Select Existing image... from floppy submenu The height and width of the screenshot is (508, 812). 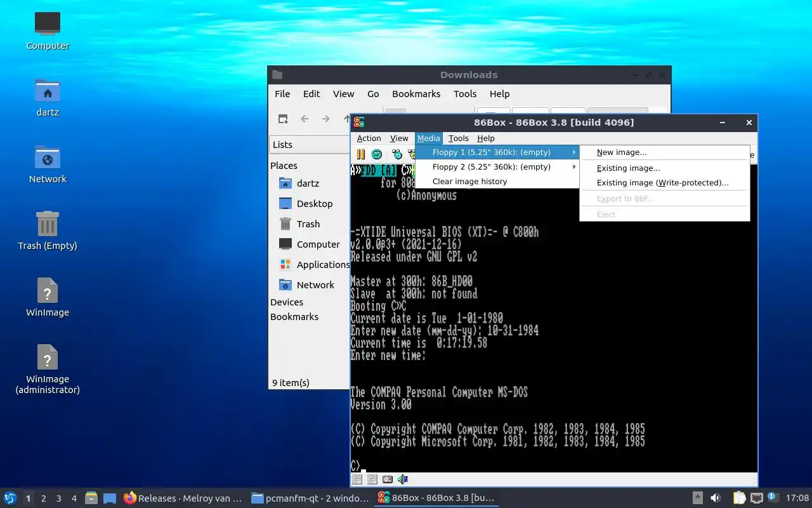click(x=664, y=168)
